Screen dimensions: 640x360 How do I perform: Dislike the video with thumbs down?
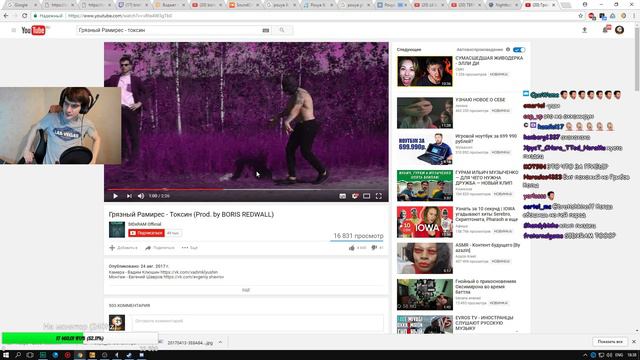click(x=377, y=248)
